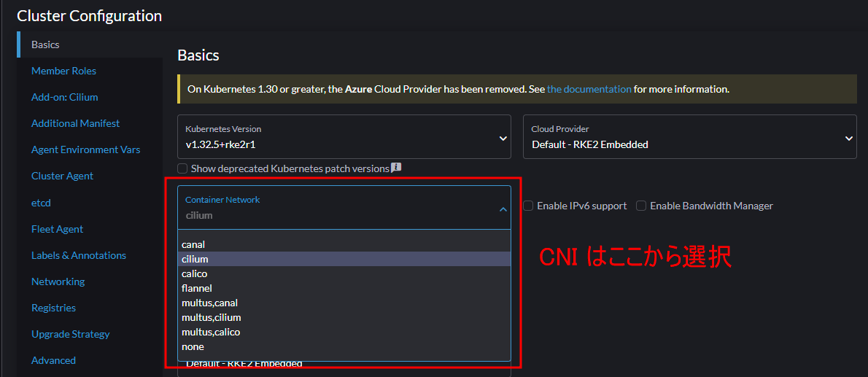
Task: Choose multus,cilium network option
Action: tap(344, 318)
